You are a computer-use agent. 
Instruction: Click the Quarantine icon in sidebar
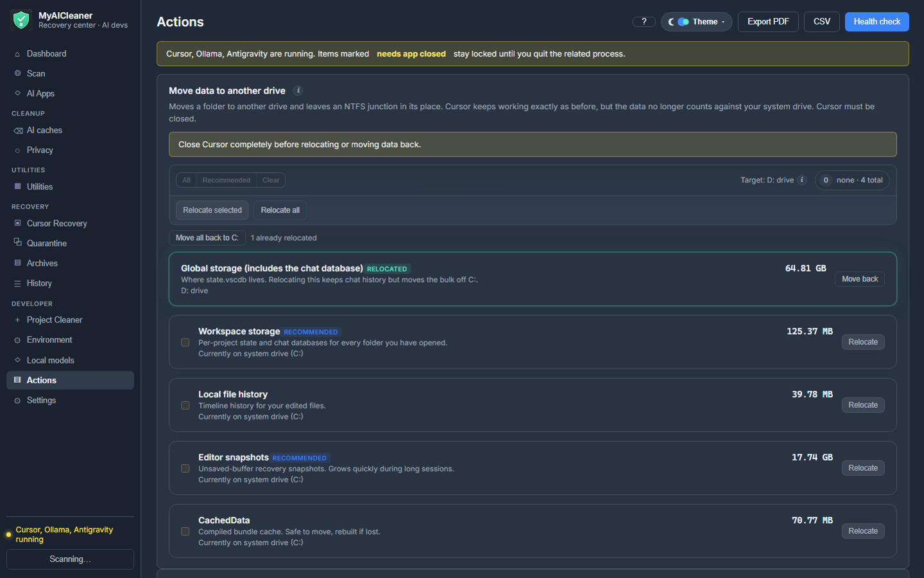pyautogui.click(x=17, y=243)
